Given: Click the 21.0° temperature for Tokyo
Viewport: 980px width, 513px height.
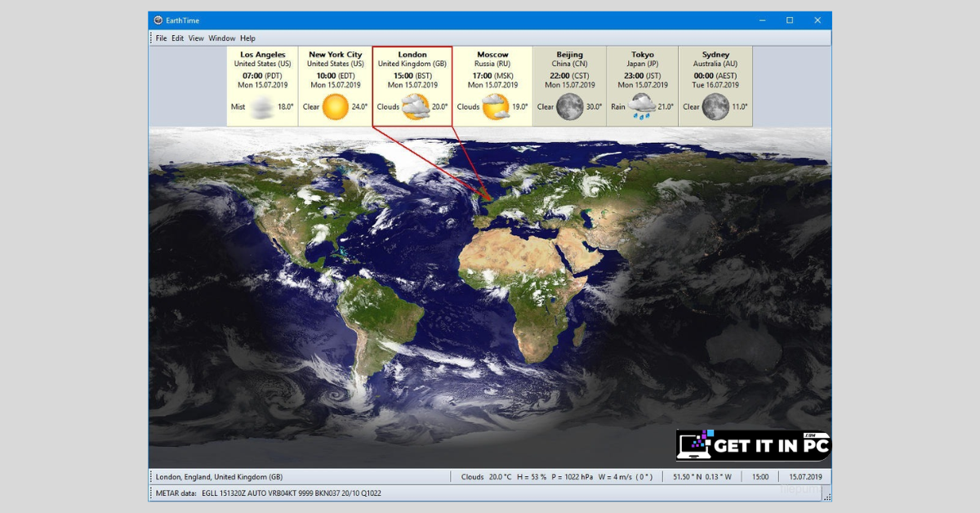Looking at the screenshot, I should coord(666,107).
